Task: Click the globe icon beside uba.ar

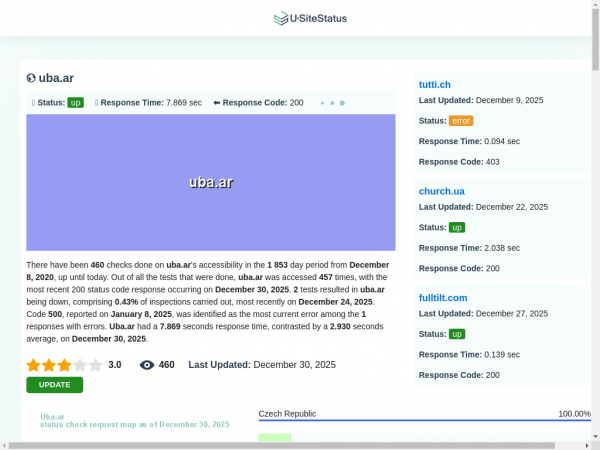Action: click(x=31, y=78)
